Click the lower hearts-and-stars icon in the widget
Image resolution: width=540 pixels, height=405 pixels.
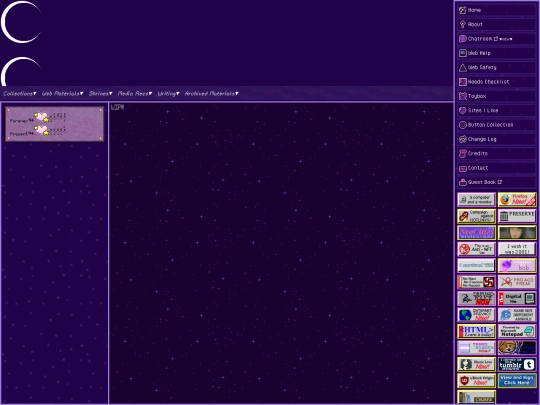click(x=42, y=130)
